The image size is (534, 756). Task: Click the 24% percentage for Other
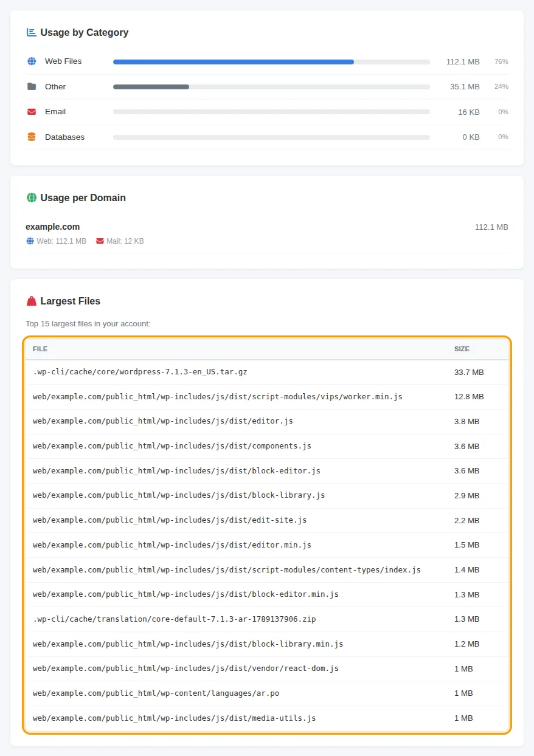tap(501, 87)
